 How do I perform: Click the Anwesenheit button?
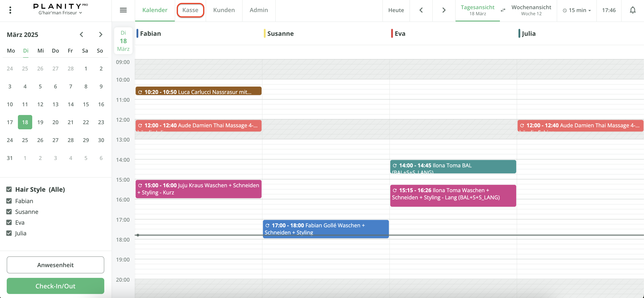pyautogui.click(x=55, y=265)
